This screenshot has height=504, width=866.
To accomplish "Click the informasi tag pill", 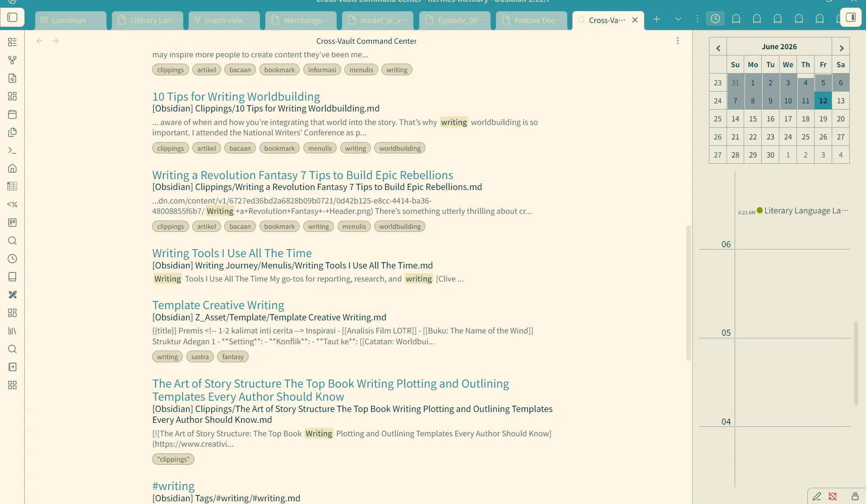I will coord(322,69).
